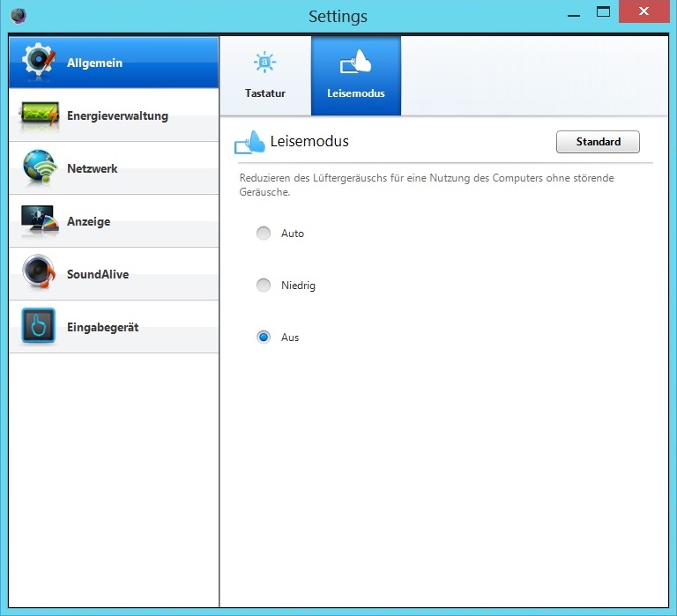Click the Lüftergeräusch description text
The image size is (677, 616).
coord(427,185)
